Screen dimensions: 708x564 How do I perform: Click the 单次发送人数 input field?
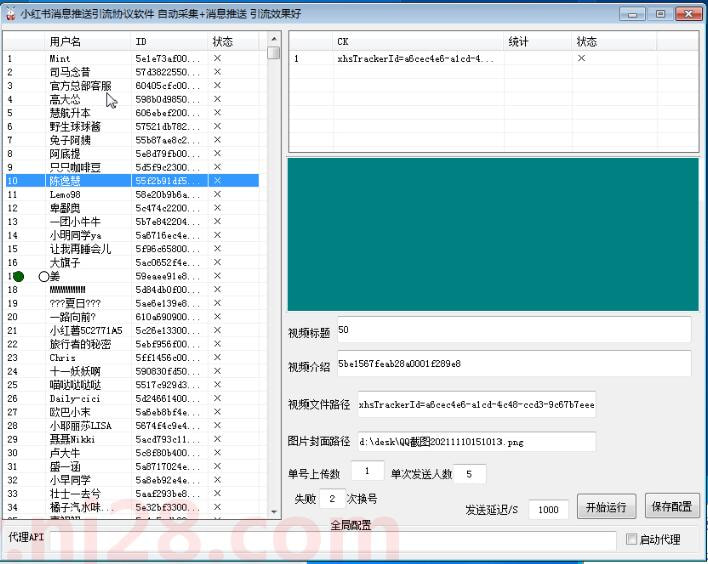click(469, 474)
